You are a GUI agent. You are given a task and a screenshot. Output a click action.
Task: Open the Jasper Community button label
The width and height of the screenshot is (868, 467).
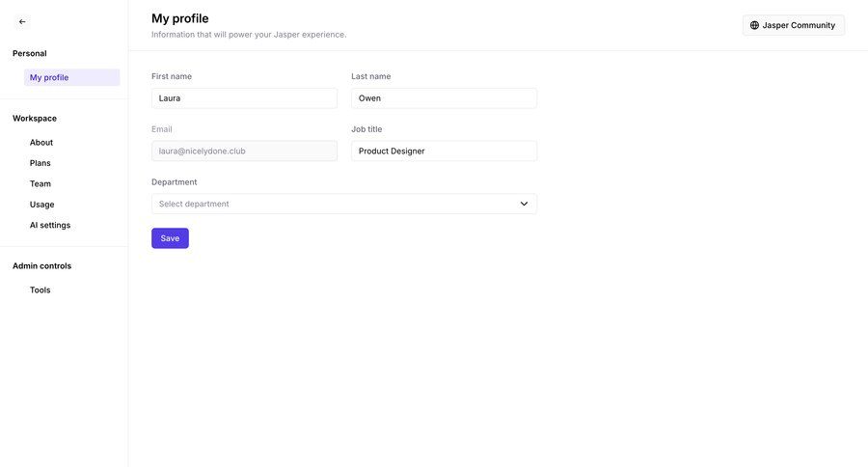[x=799, y=25]
